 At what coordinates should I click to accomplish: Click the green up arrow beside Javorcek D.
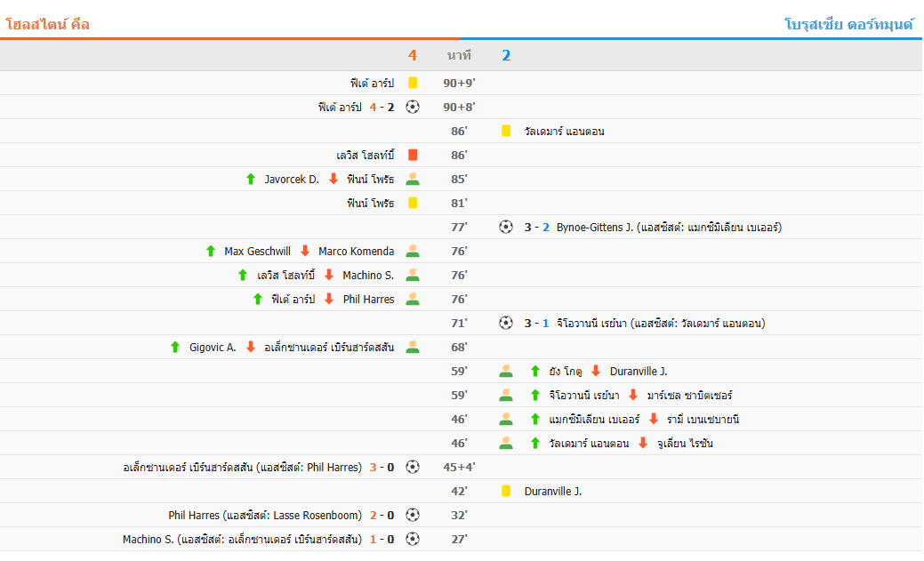pos(251,179)
